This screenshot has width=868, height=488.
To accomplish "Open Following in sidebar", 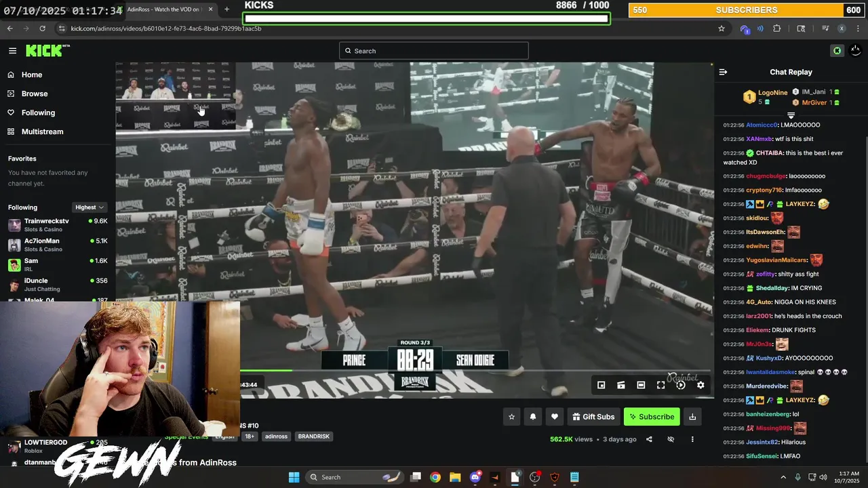I will pos(38,113).
